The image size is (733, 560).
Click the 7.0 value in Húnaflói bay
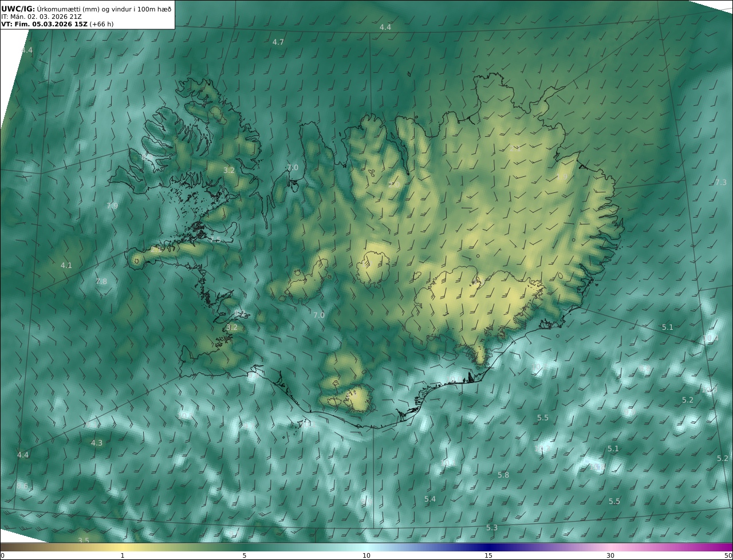click(293, 168)
